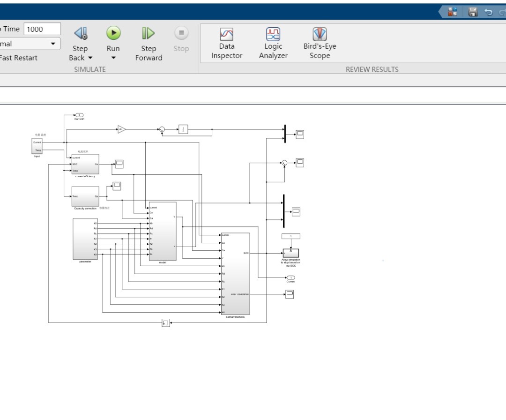Run the simulation with the green play button
The image size is (506, 420).
coord(113,33)
